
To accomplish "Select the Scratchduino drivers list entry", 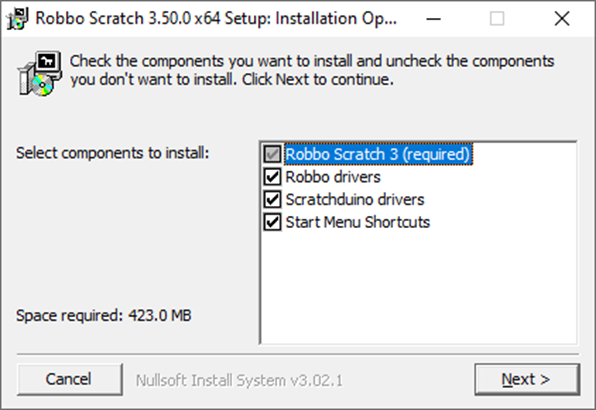I will (355, 199).
